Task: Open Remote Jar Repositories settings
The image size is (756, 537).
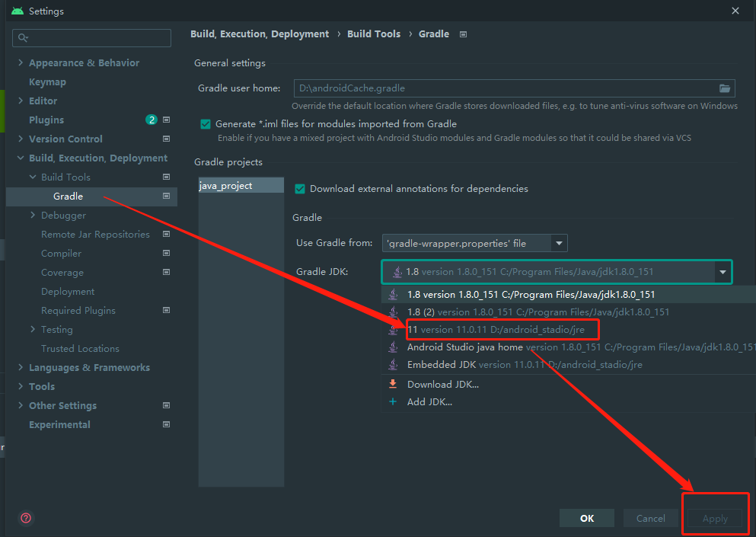Action: click(95, 235)
